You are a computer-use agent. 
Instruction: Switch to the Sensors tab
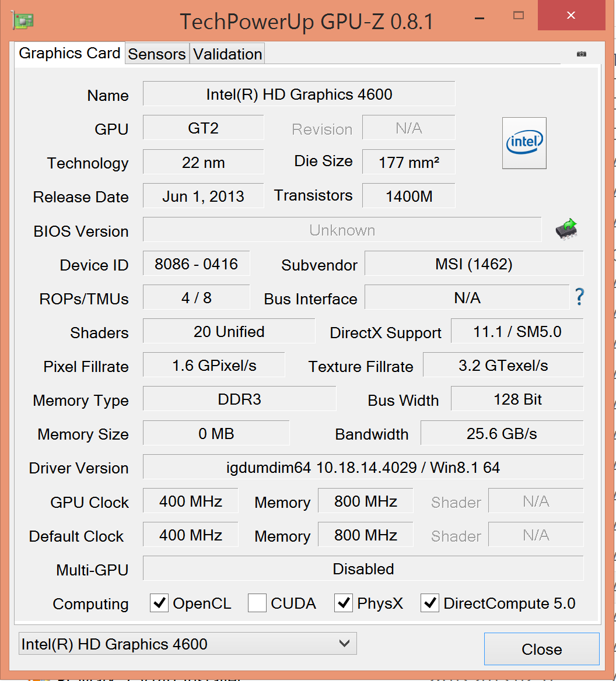157,54
